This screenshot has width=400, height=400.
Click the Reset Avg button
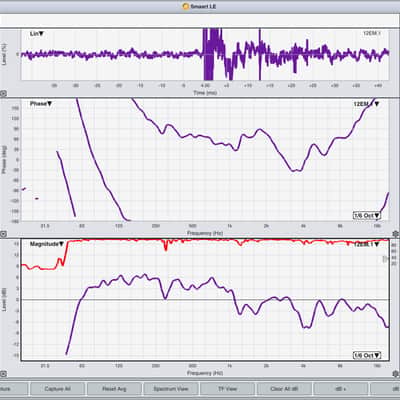coord(114,389)
